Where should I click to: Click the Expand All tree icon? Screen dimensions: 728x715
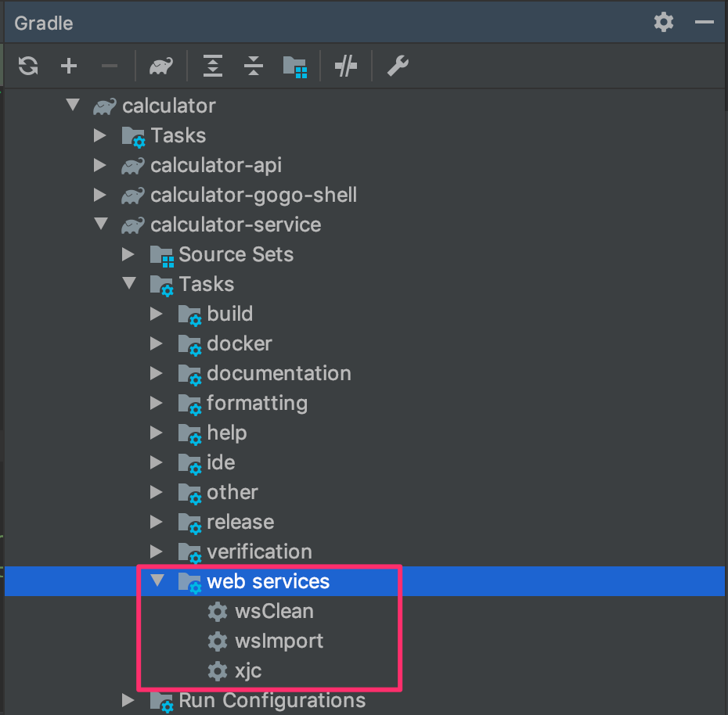coord(213,66)
